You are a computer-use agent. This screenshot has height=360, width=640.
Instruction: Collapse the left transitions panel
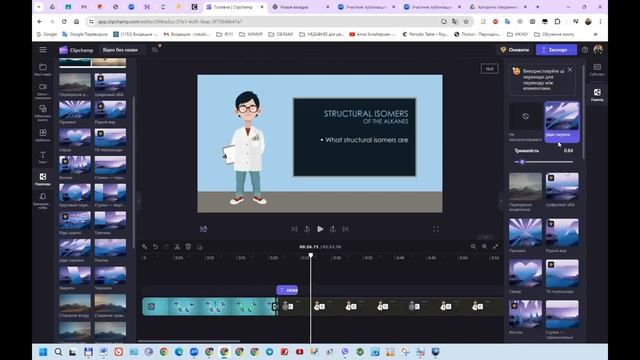pos(139,201)
